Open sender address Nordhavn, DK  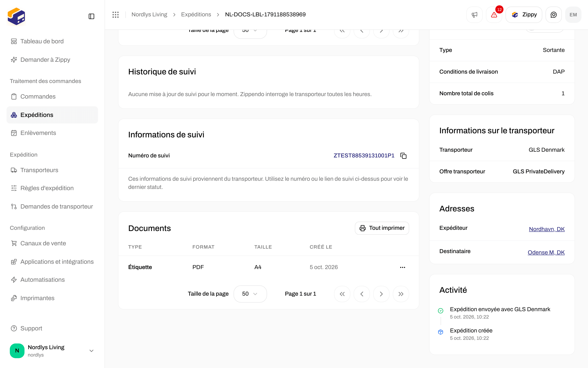(547, 229)
